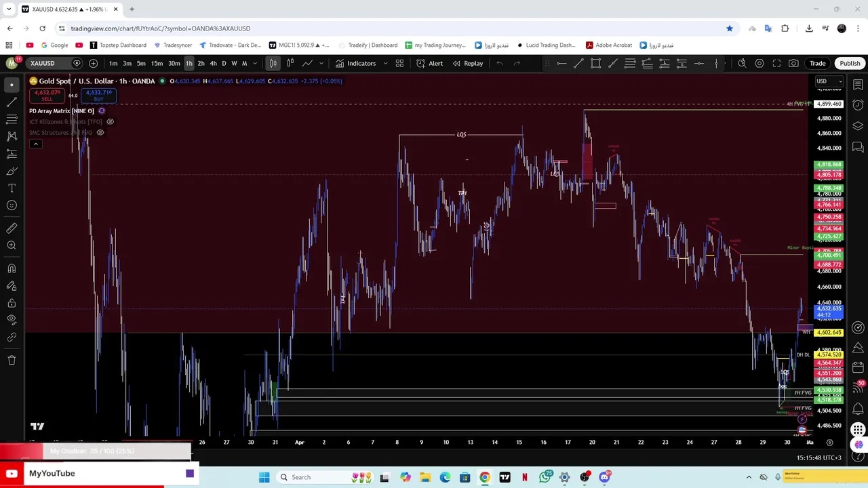Screen dimensions: 868x488
Task: Select the trend line drawing tool
Action: tap(12, 102)
